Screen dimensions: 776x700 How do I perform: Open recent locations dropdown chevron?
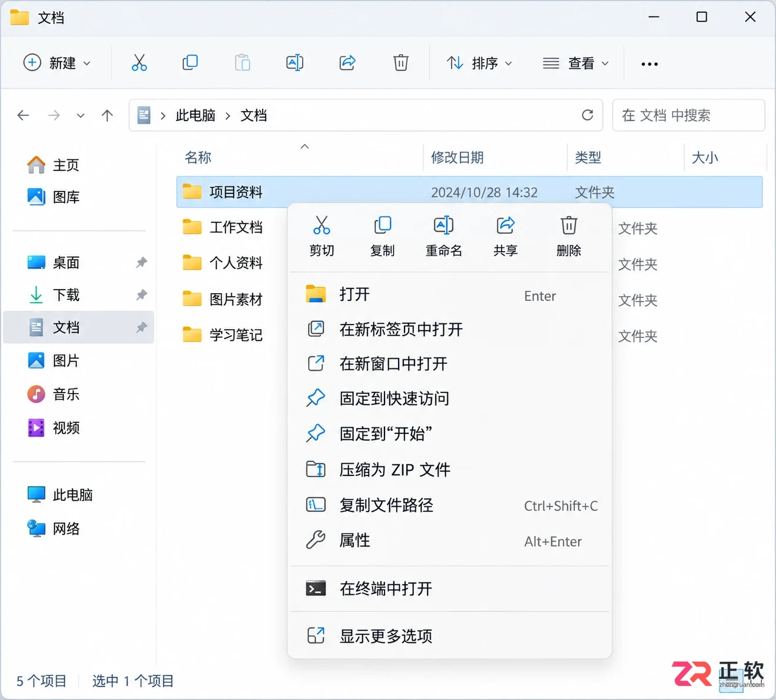(81, 116)
